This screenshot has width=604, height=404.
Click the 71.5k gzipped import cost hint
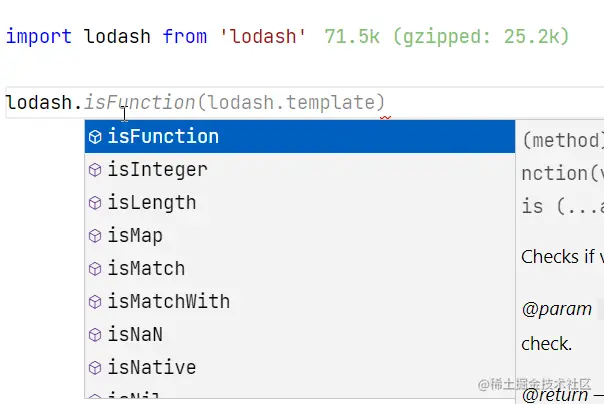[446, 37]
